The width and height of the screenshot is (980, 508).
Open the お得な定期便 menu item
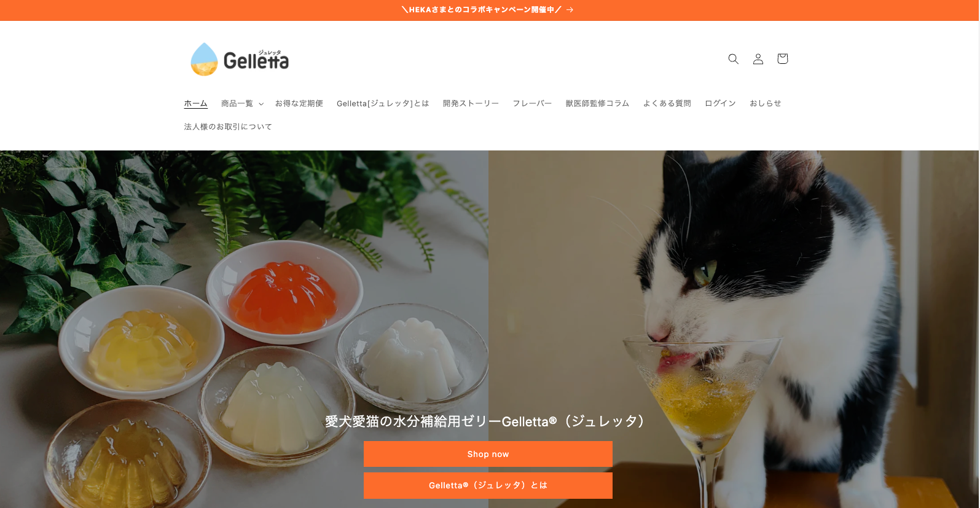pyautogui.click(x=299, y=103)
